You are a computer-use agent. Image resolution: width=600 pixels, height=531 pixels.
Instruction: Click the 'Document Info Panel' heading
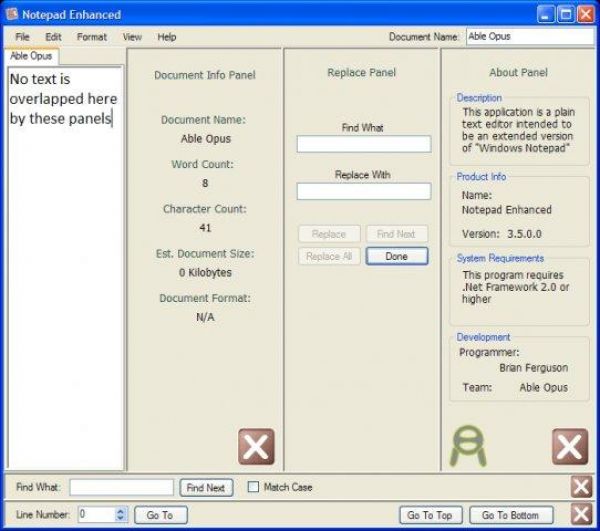coord(205,75)
